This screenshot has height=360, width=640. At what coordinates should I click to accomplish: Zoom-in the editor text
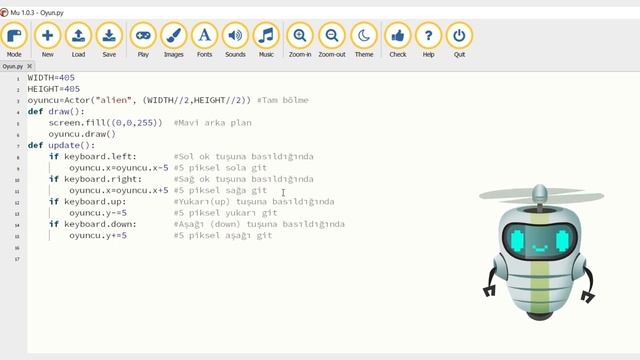tap(300, 40)
